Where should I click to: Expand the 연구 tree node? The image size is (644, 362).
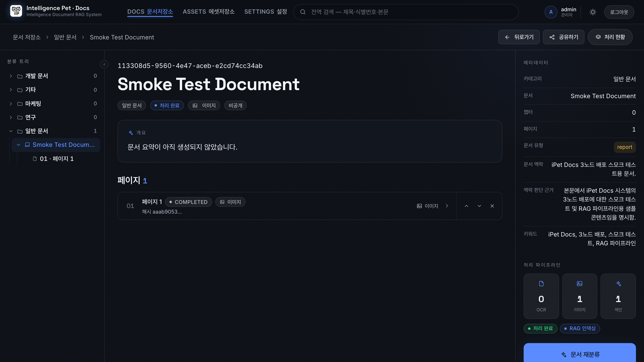[11, 117]
